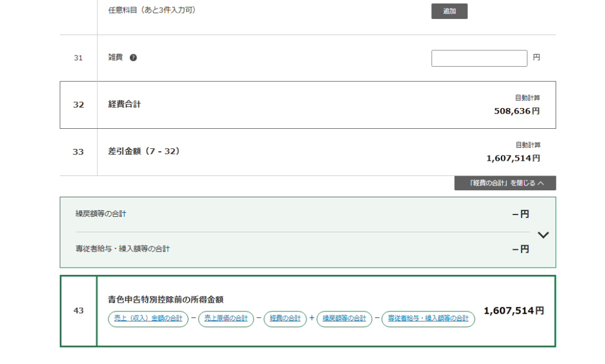This screenshot has width=605, height=364.
Task: Collapse section with 「経費の合計」を閉じる button
Action: click(x=505, y=183)
